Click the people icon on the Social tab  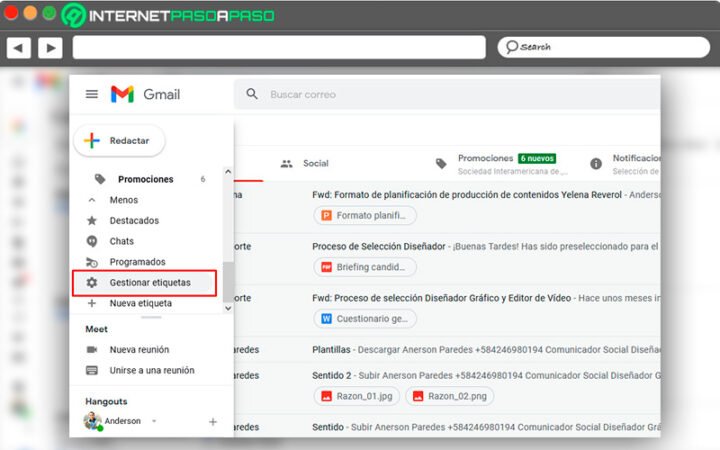[287, 163]
